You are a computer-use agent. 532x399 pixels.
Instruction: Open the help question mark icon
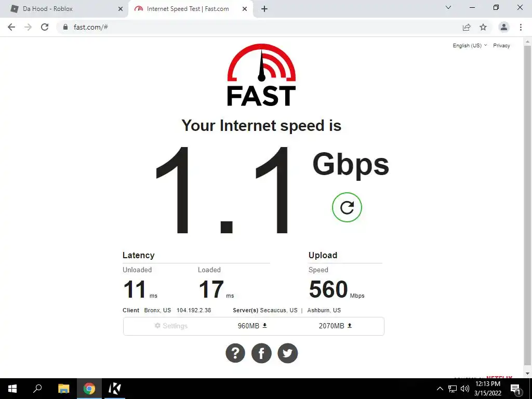(235, 353)
